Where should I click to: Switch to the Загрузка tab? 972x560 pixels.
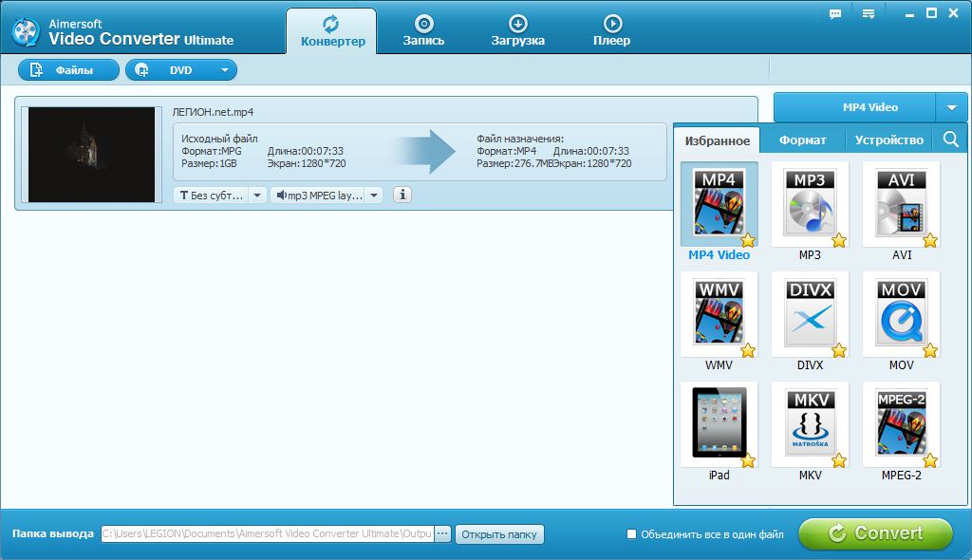(x=517, y=31)
